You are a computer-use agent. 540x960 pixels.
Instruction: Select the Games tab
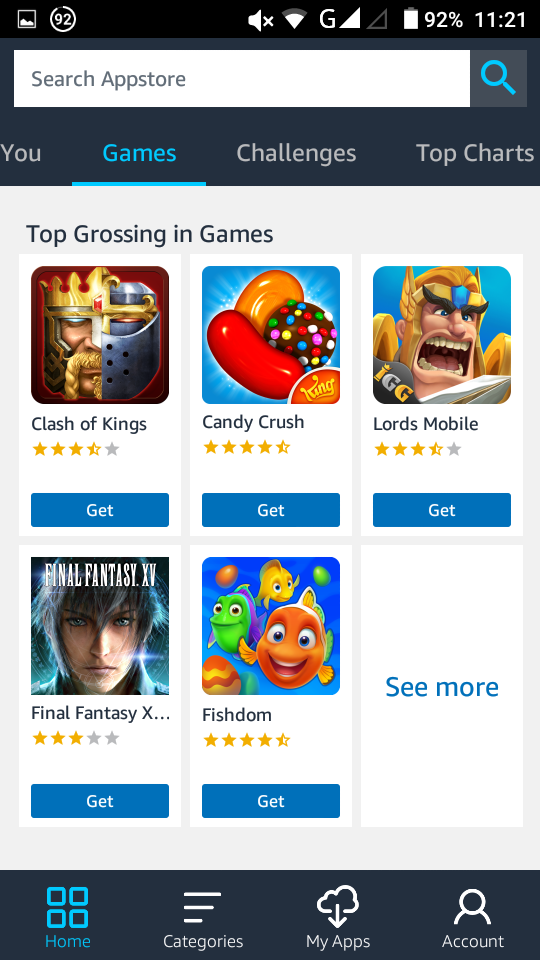139,153
